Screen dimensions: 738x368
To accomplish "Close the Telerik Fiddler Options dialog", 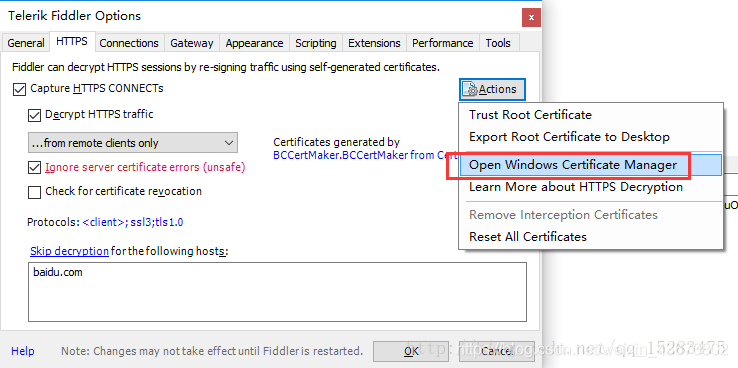I will pos(531,18).
